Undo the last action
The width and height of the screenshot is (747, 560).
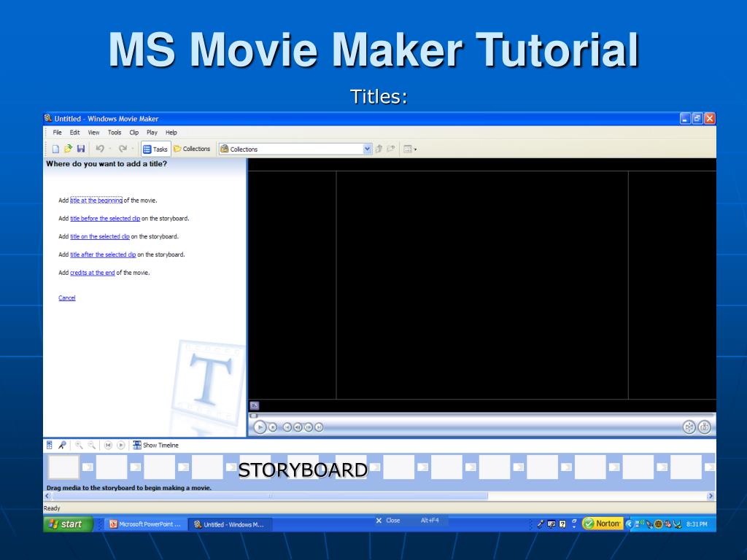[99, 149]
